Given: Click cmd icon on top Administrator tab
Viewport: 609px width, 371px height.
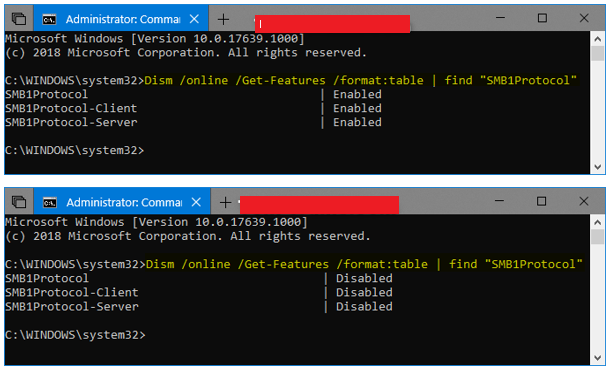Looking at the screenshot, I should [49, 19].
